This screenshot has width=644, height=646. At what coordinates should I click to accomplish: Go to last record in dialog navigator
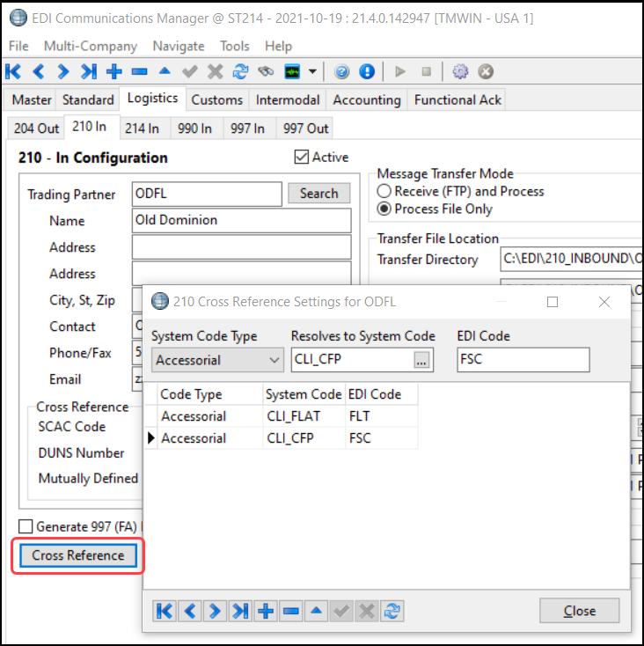pyautogui.click(x=240, y=611)
